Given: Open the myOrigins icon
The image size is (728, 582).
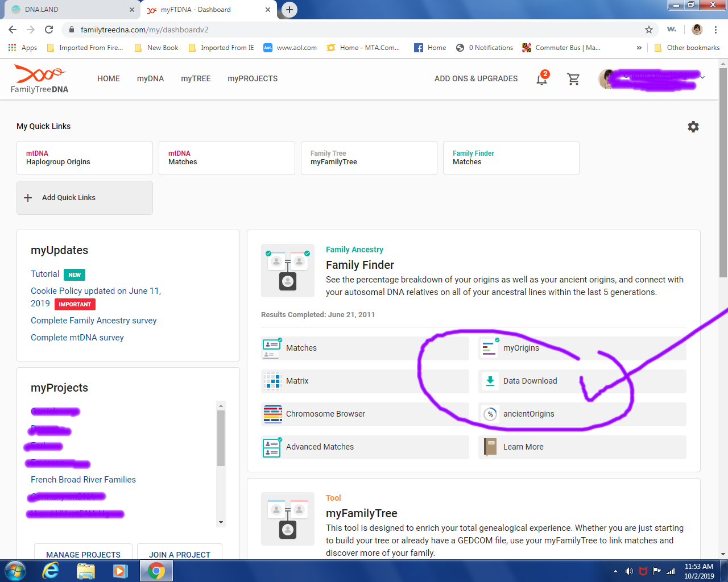Looking at the screenshot, I should click(490, 347).
